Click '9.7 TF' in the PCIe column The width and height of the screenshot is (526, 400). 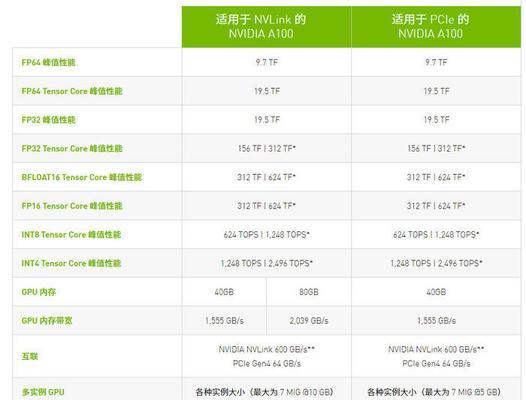[x=436, y=62]
